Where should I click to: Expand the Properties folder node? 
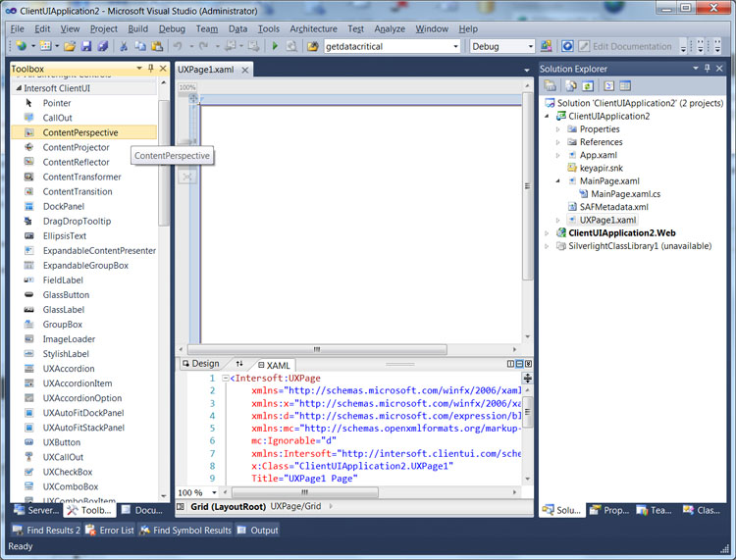pos(558,129)
